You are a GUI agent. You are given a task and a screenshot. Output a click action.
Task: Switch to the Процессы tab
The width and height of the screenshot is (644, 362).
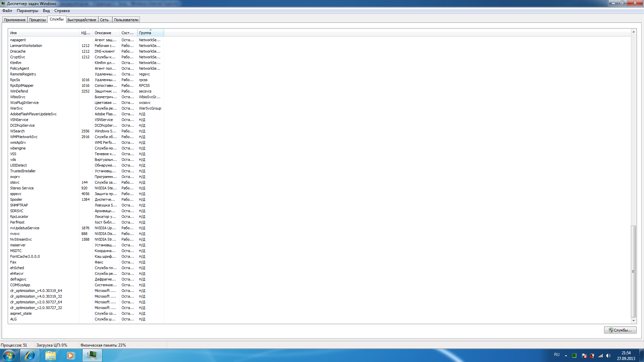[37, 20]
